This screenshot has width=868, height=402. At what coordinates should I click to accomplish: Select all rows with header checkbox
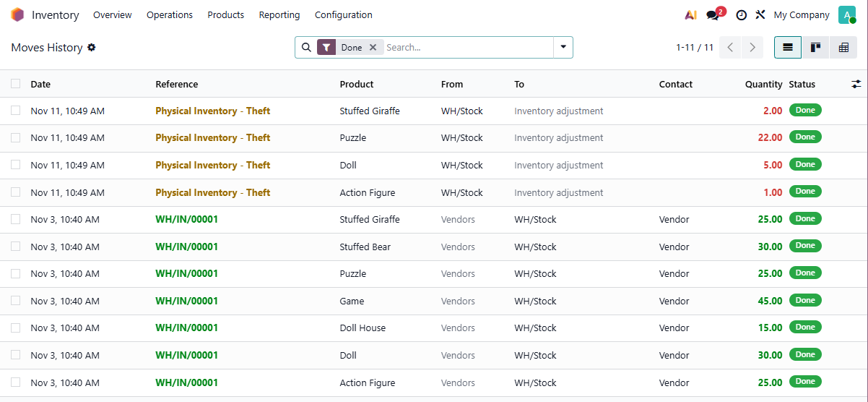tap(16, 84)
